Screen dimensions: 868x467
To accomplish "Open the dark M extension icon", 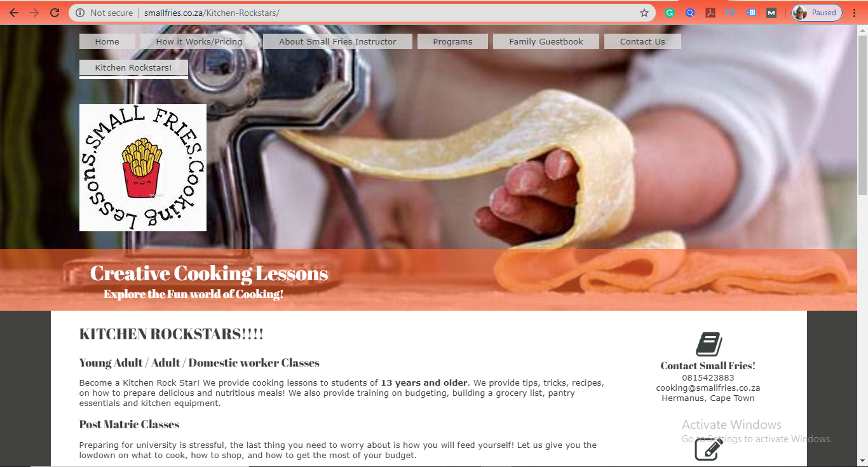I will 771,13.
